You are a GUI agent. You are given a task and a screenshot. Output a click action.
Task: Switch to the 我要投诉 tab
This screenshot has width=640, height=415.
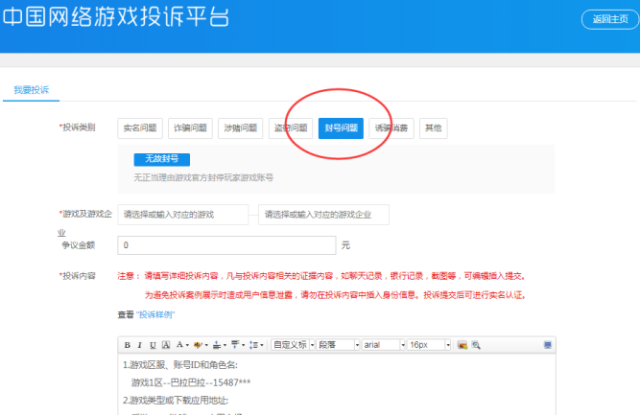click(31, 91)
